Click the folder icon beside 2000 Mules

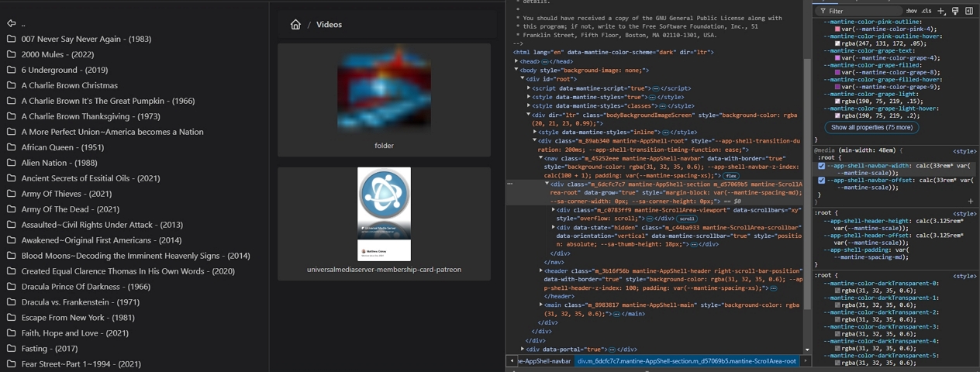[12, 54]
